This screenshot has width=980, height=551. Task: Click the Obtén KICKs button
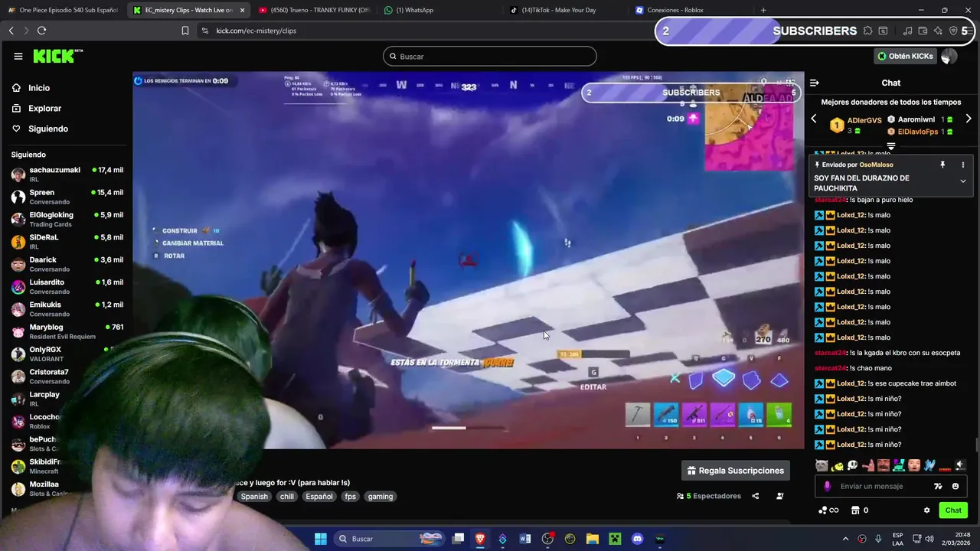point(905,56)
